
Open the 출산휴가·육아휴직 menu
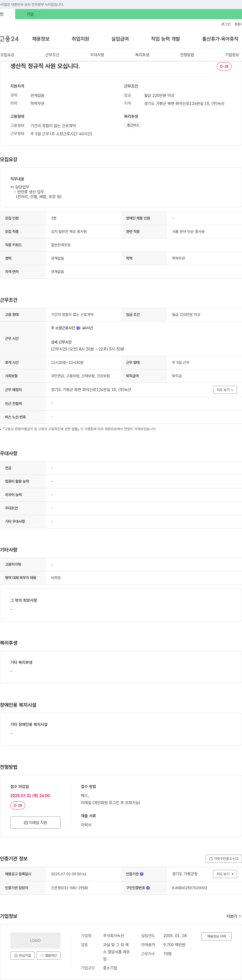pyautogui.click(x=220, y=39)
